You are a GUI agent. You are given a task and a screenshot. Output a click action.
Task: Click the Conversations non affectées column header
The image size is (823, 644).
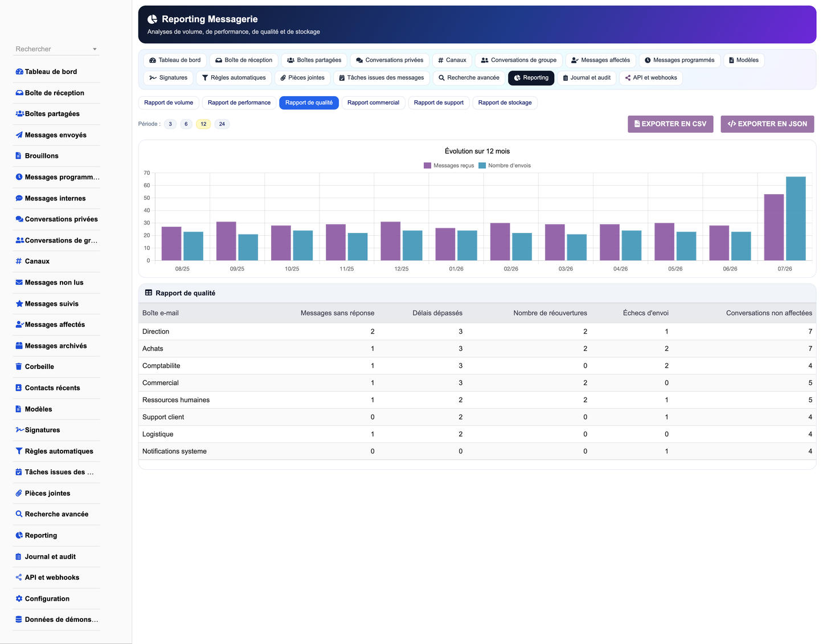pos(769,313)
